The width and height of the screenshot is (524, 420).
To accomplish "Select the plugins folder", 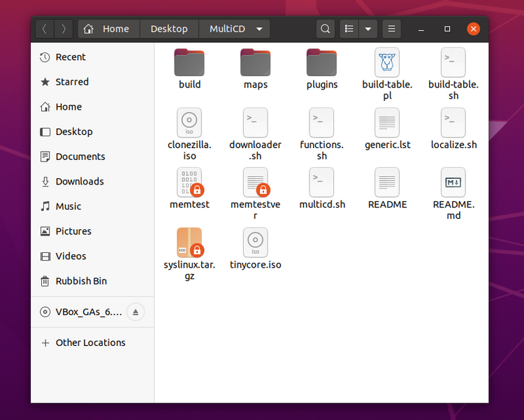I will pyautogui.click(x=321, y=62).
